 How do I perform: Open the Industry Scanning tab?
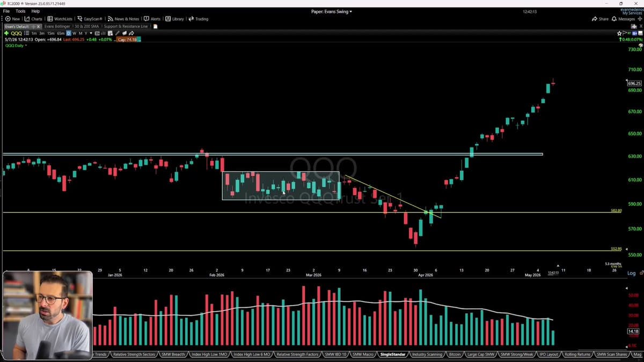pos(427,354)
